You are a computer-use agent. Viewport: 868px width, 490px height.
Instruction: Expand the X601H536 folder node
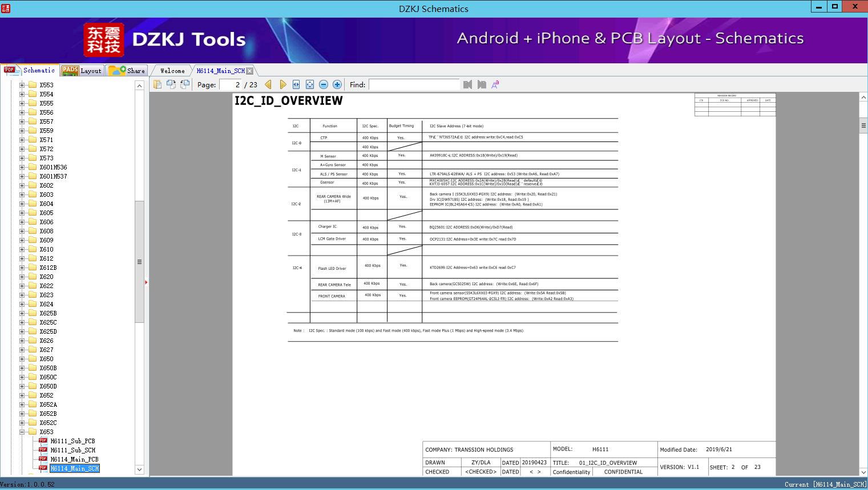pos(22,167)
